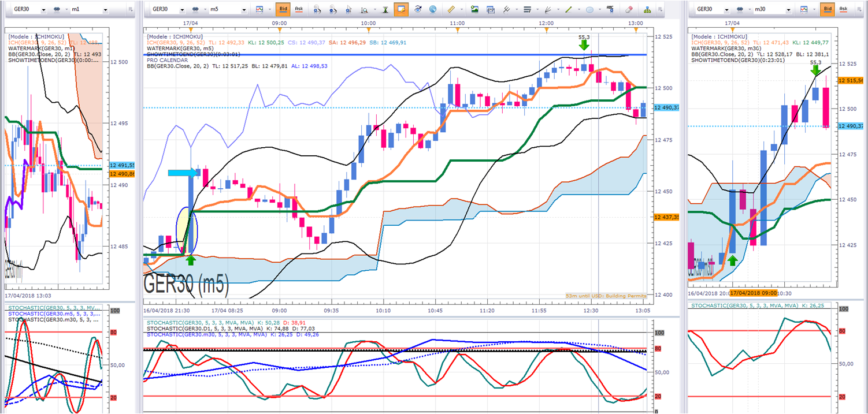This screenshot has height=414, width=868.
Task: Click STOCHASTIC label in the m30 indicator panel
Action: pos(744,305)
